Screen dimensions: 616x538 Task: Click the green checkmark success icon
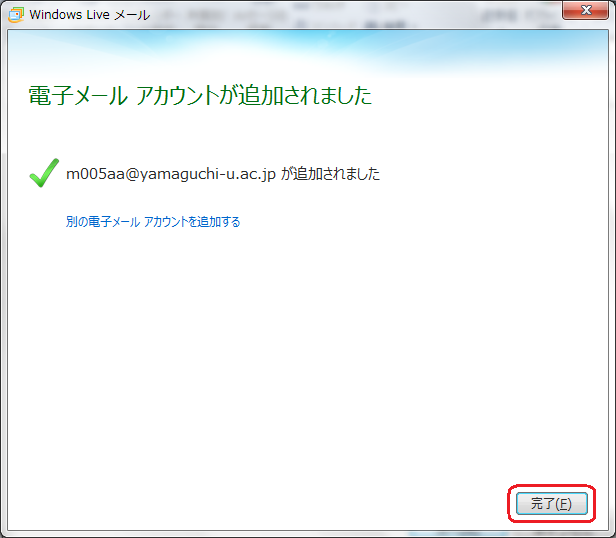click(x=44, y=173)
